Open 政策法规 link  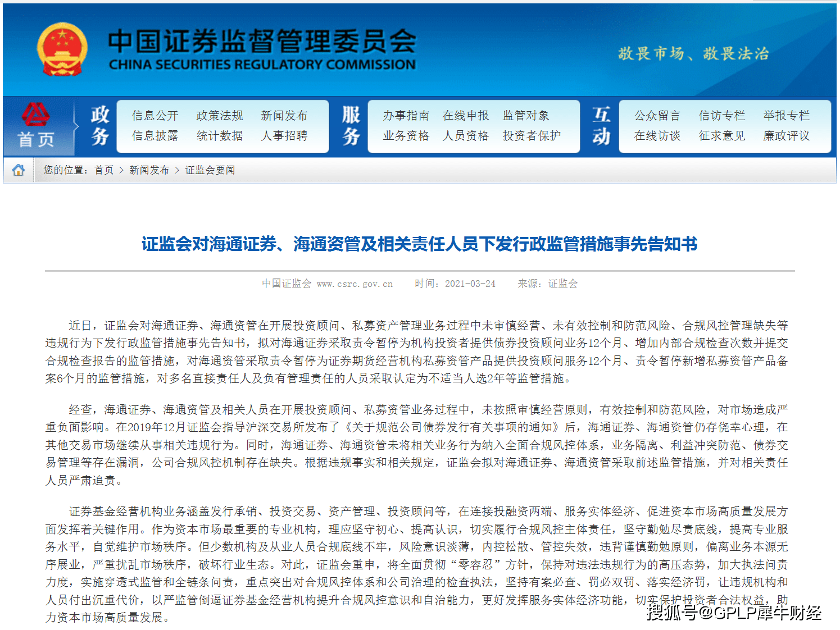220,116
